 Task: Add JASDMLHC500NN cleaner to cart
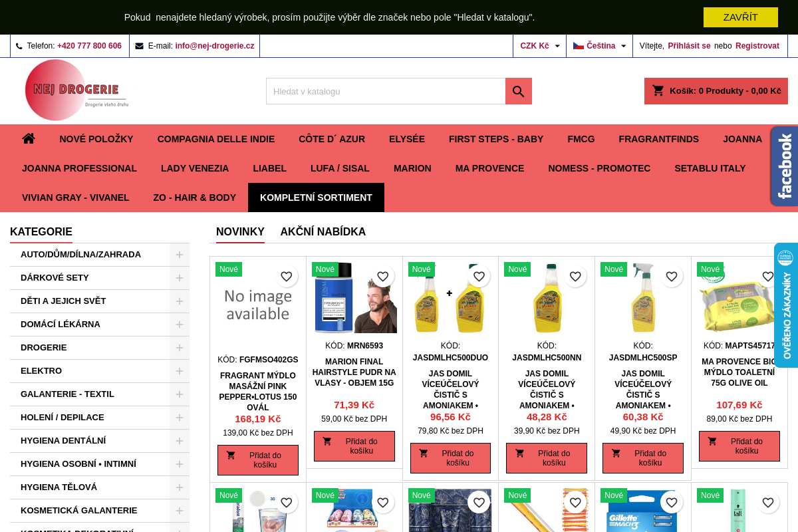pos(547,458)
